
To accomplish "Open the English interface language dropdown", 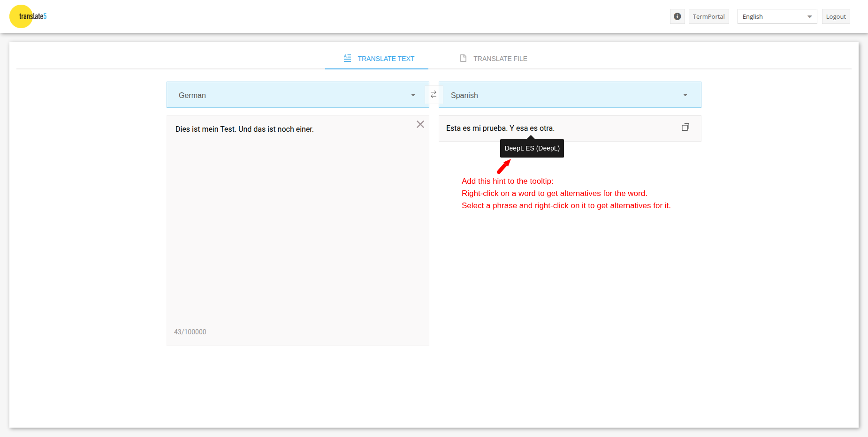I will [x=777, y=16].
